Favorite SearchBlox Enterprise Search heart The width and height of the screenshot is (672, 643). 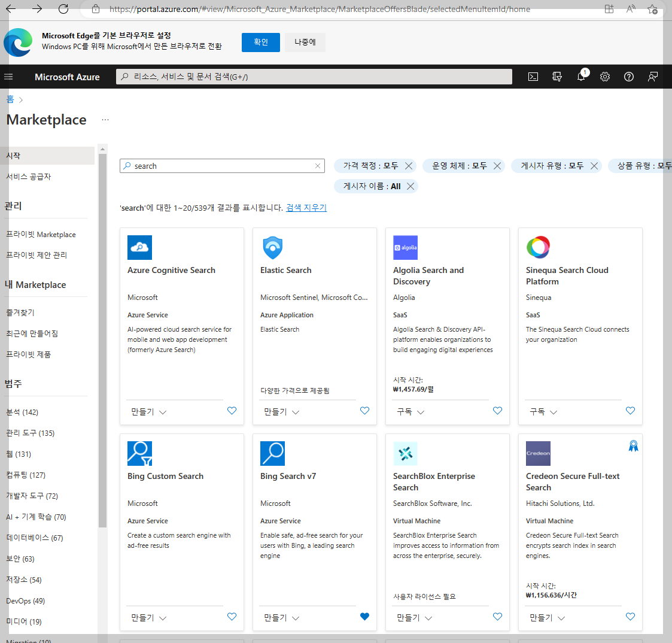coord(498,617)
